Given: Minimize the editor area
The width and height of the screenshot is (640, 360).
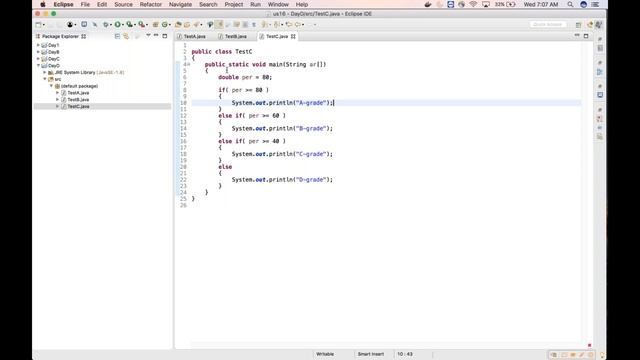Looking at the screenshot, I should (577, 36).
